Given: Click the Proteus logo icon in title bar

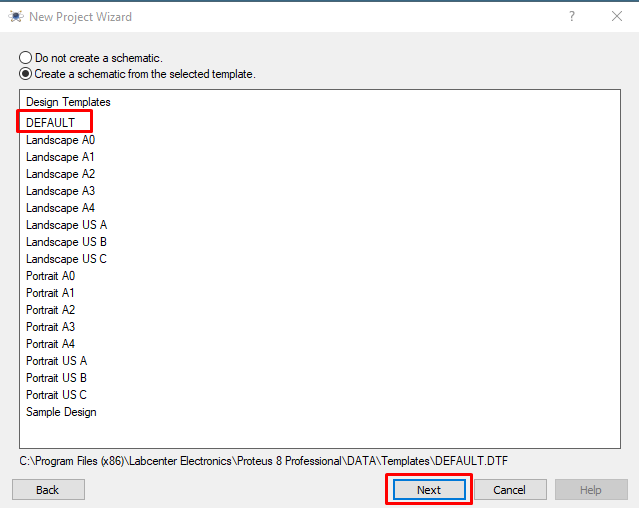Looking at the screenshot, I should pos(16,17).
